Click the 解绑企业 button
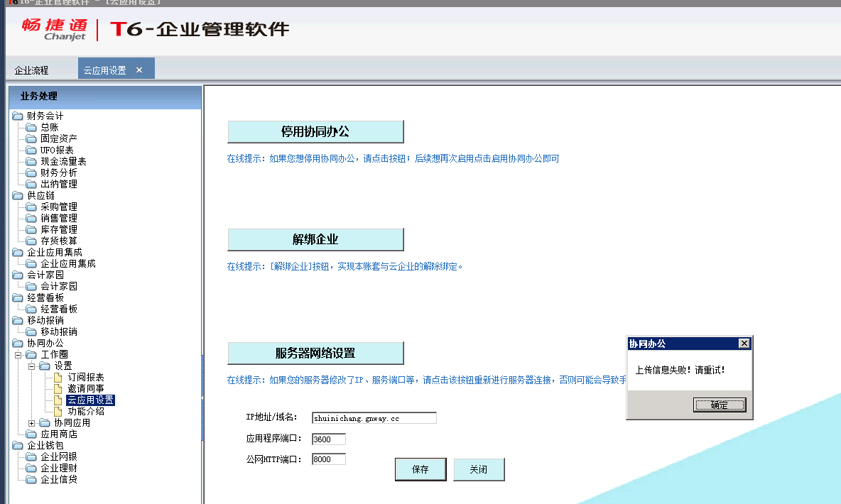The height and width of the screenshot is (504, 841). tap(315, 239)
